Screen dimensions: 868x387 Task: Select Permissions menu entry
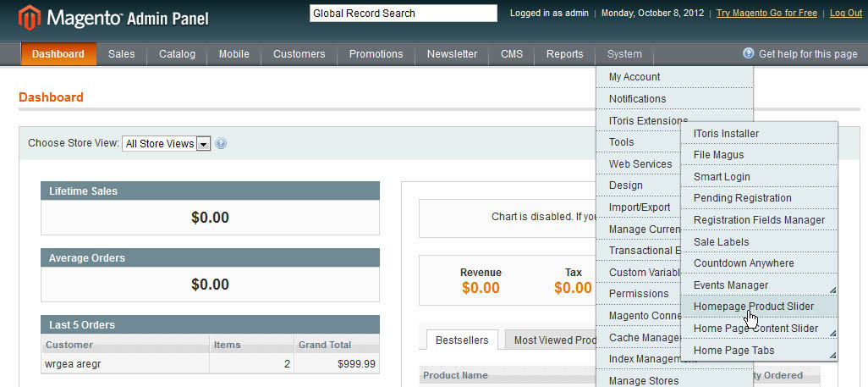(x=640, y=293)
